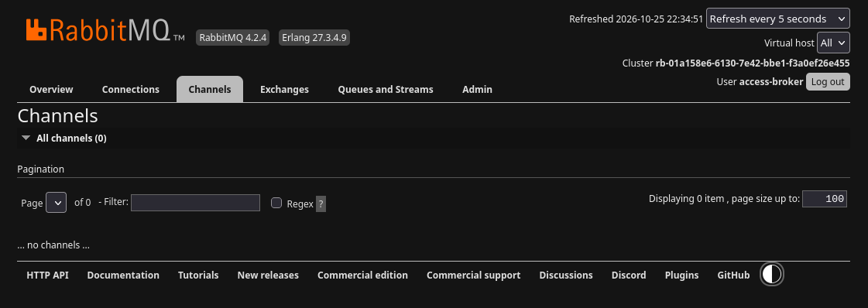
Task: Click the '... no channels ...' message
Action: click(53, 245)
